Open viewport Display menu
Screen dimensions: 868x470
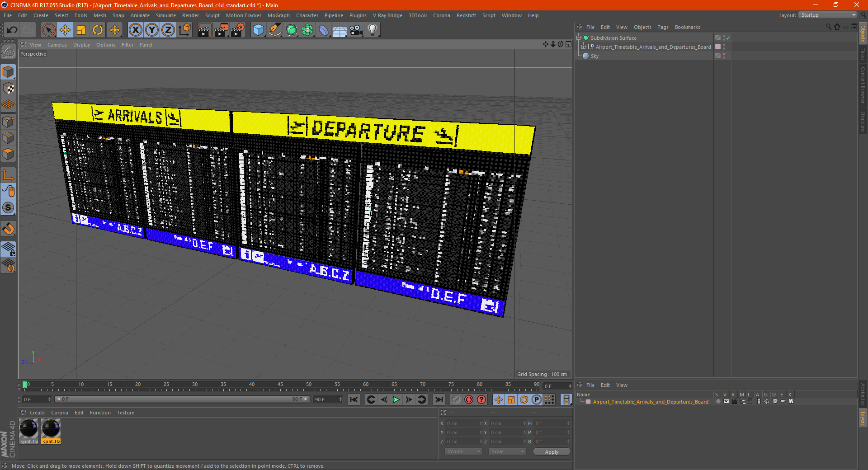(81, 45)
